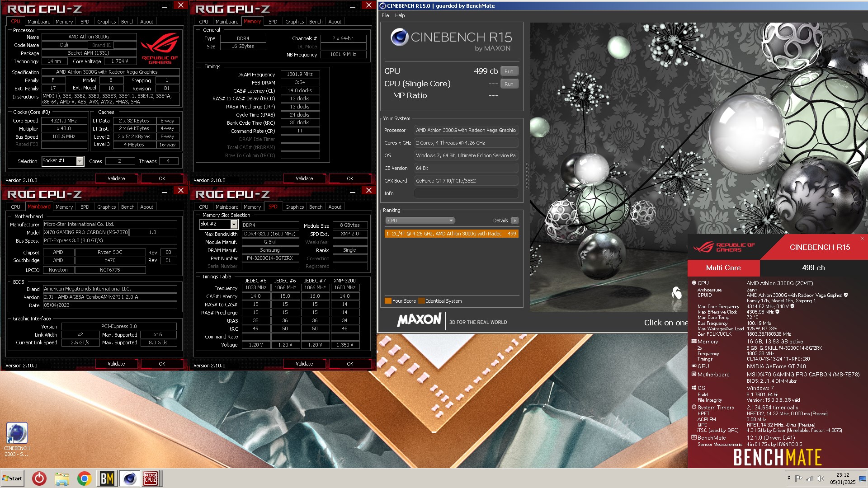Click the DRAM Frequency value 1801.9 MHz
The width and height of the screenshot is (868, 488).
click(x=300, y=74)
